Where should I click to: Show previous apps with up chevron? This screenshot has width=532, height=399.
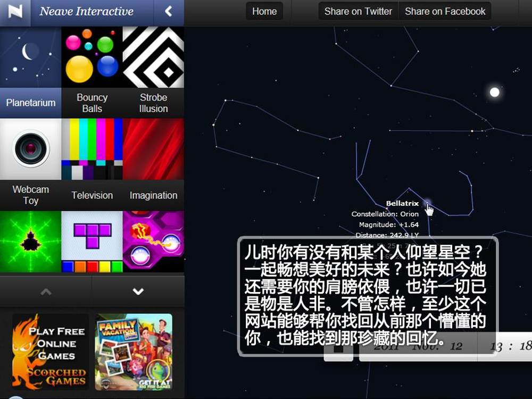[x=46, y=292]
